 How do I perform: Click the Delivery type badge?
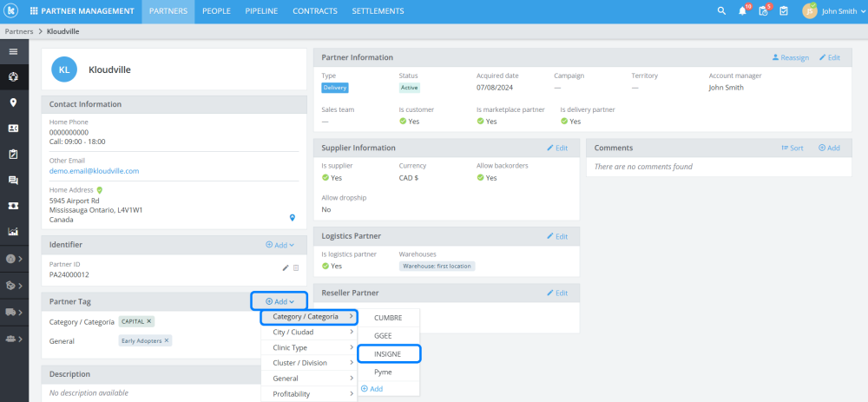[x=335, y=88]
